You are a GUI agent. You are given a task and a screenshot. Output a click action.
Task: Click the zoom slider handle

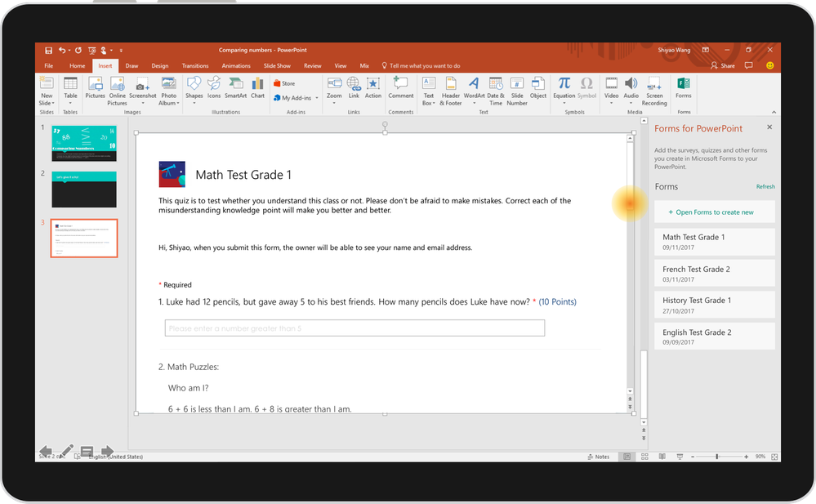coord(716,457)
